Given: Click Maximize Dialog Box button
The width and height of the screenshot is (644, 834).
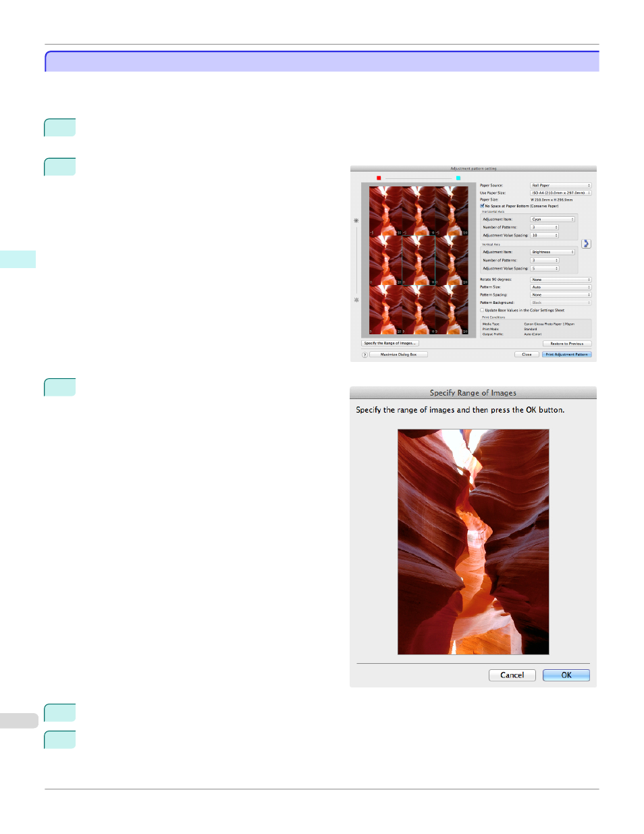Looking at the screenshot, I should pos(398,355).
